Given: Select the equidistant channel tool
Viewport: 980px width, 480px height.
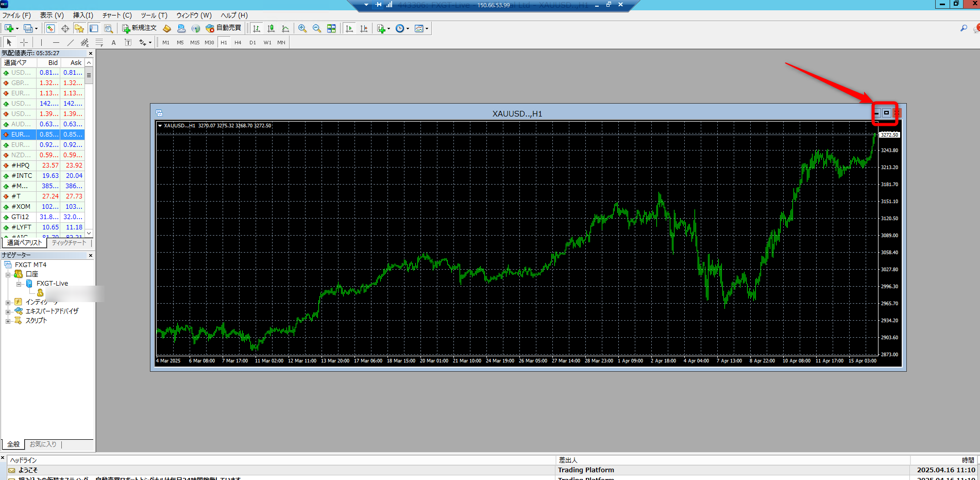Looking at the screenshot, I should click(85, 42).
